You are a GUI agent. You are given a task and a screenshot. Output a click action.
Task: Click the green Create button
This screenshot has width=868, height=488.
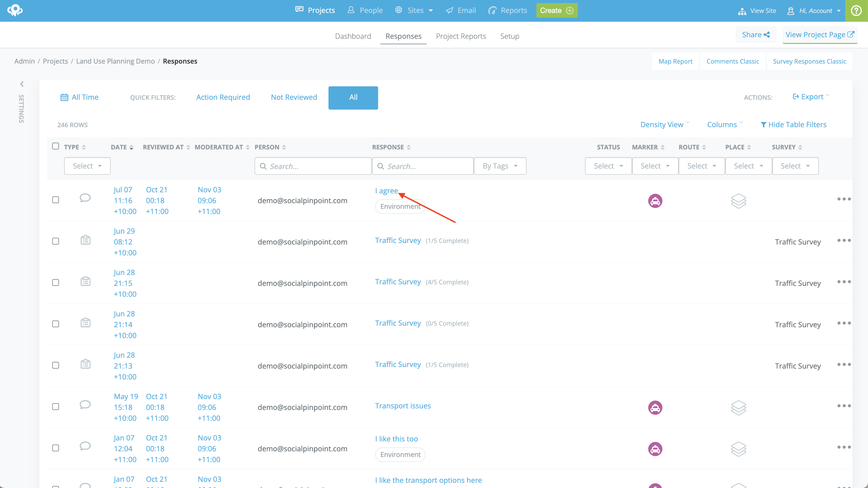point(557,10)
